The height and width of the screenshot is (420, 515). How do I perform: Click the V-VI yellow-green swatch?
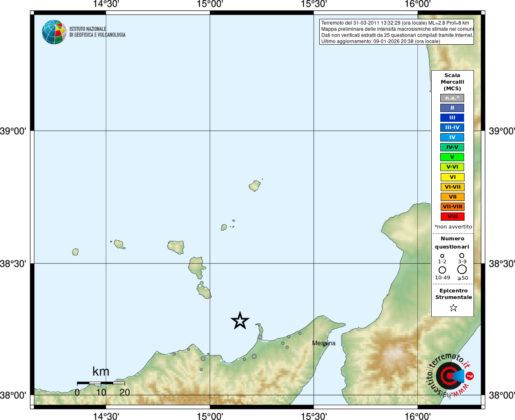tap(452, 167)
